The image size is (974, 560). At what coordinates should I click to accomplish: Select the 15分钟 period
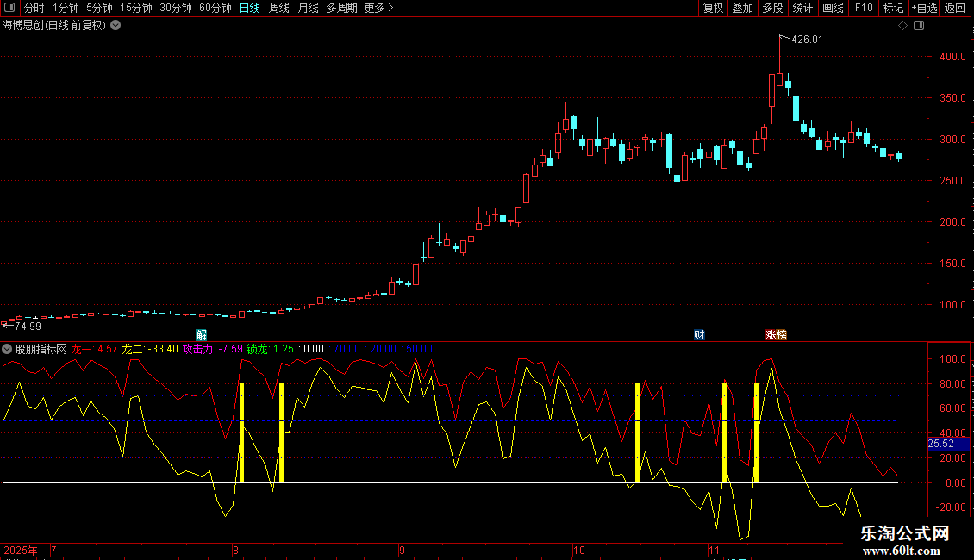tap(135, 8)
